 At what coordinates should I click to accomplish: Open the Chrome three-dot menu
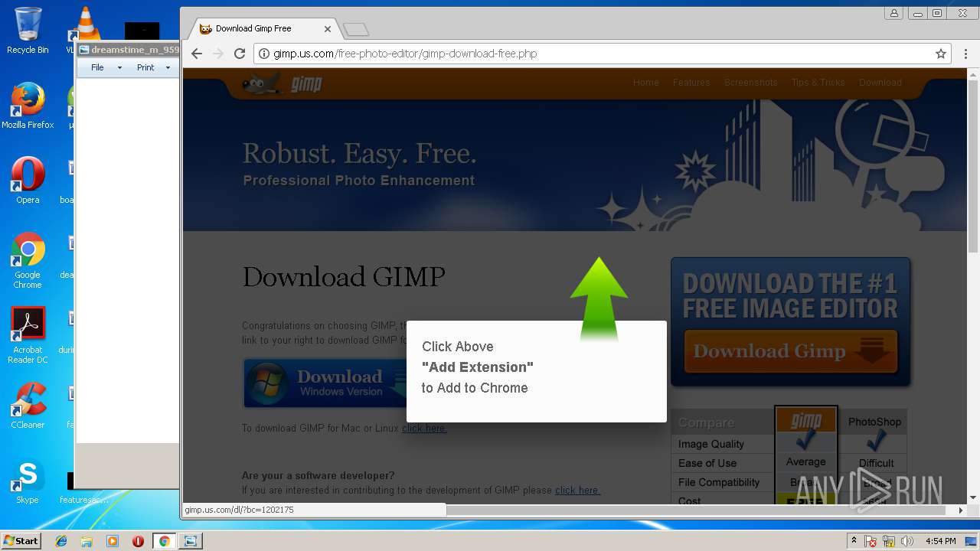coord(965,54)
